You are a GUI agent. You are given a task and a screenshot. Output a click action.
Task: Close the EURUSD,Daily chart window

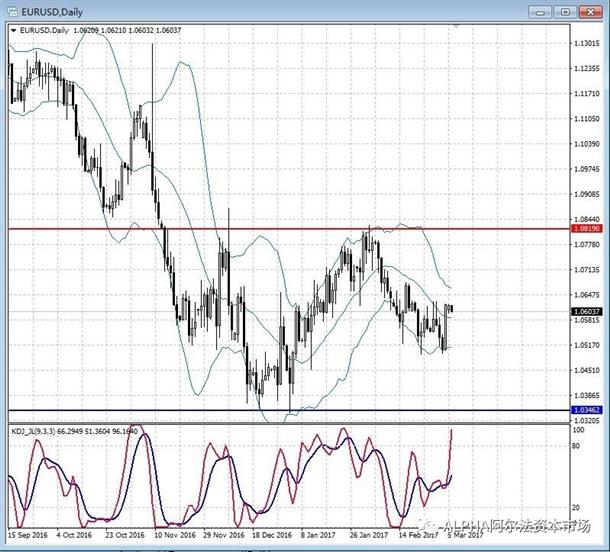591,12
